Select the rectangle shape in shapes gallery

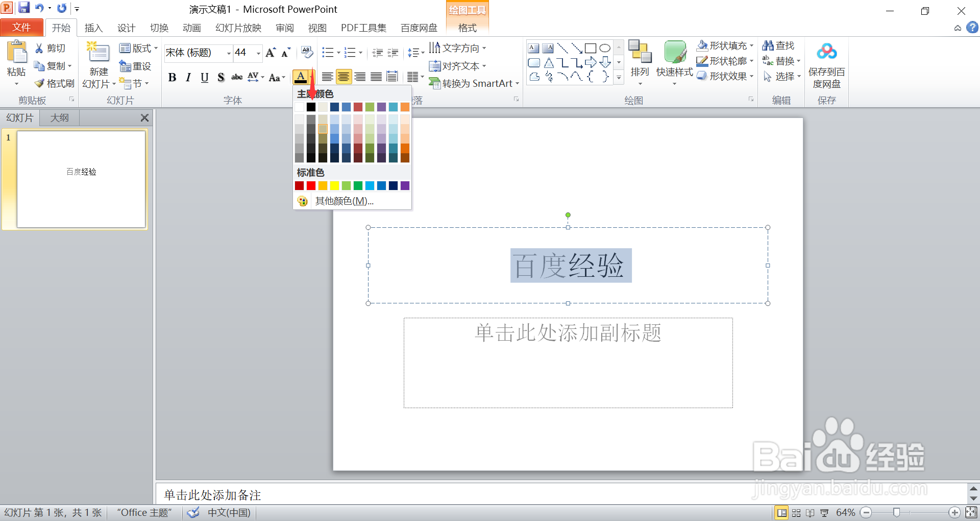coord(591,49)
